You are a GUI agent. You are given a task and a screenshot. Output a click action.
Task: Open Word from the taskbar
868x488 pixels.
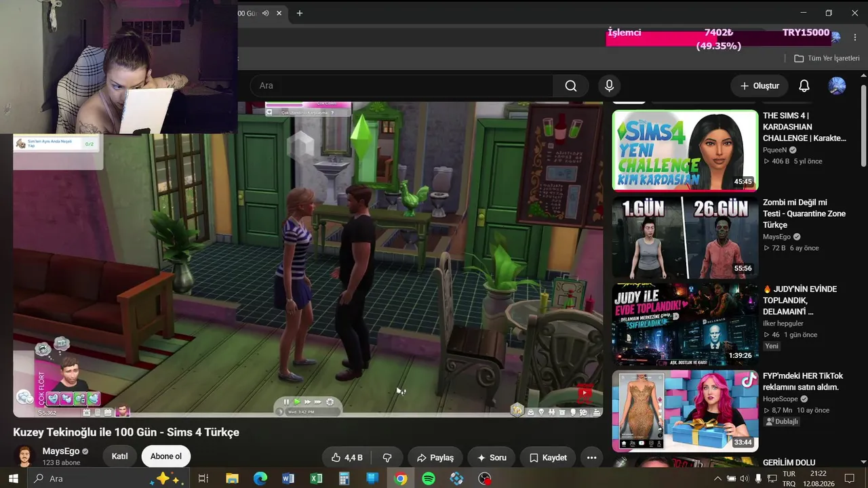(288, 479)
